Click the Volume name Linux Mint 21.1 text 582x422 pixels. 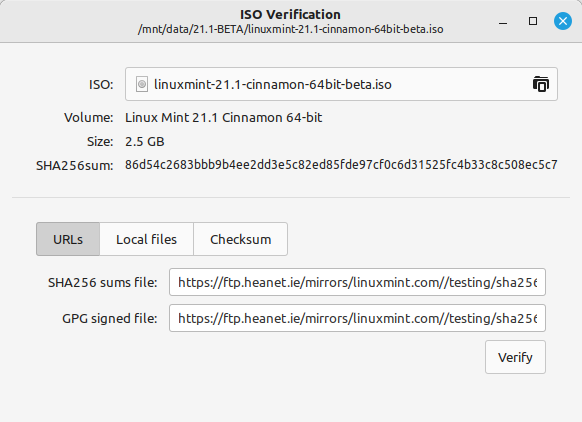[223, 118]
